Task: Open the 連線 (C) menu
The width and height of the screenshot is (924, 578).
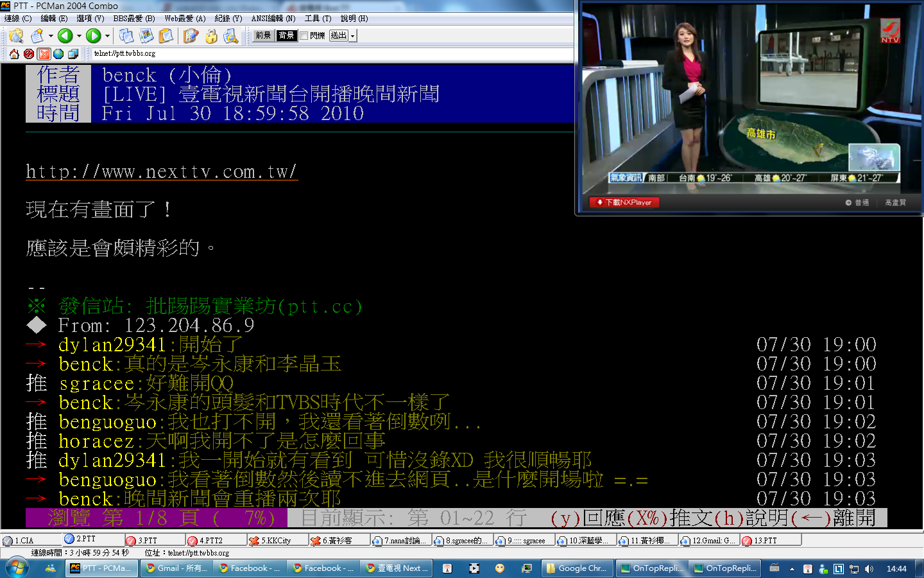Action: (x=18, y=19)
